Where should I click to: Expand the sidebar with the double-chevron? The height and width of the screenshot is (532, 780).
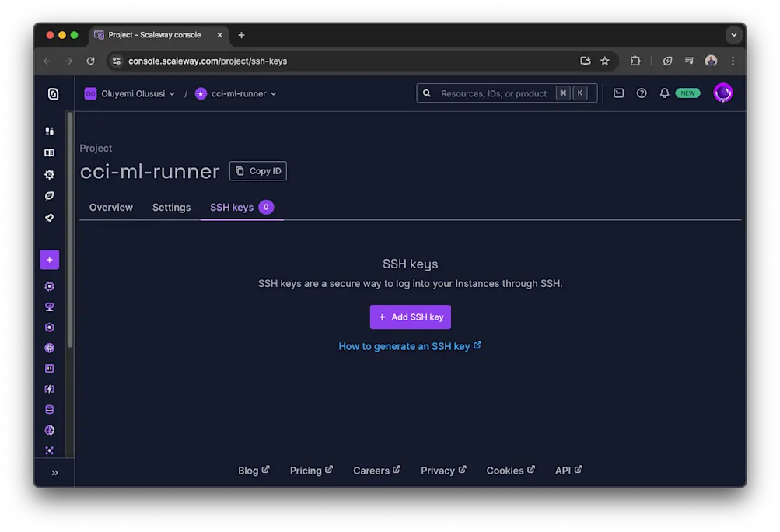pyautogui.click(x=54, y=472)
